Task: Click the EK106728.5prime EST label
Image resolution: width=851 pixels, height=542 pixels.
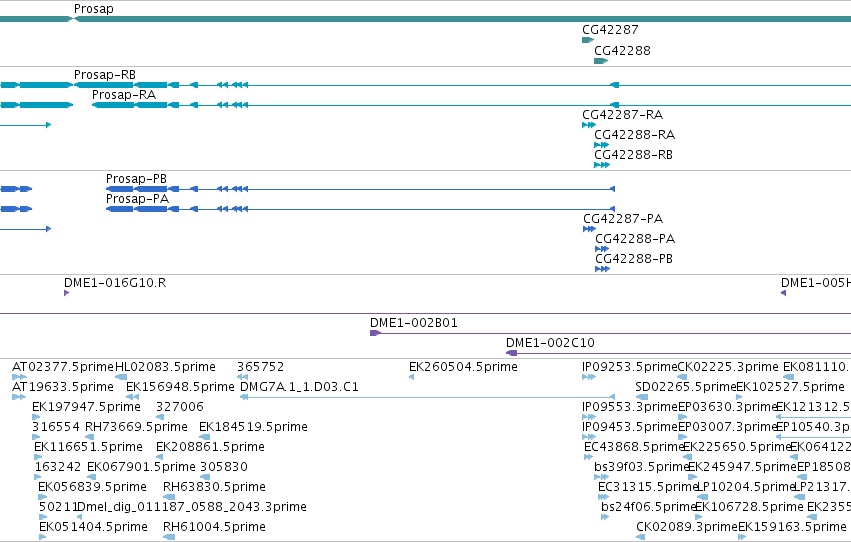Action: click(749, 507)
